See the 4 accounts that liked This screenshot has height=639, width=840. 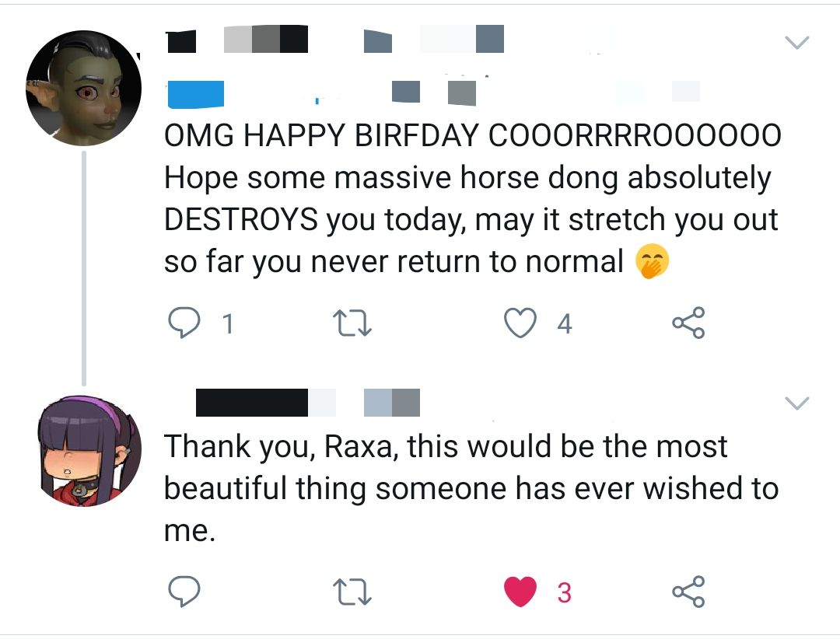pyautogui.click(x=563, y=323)
